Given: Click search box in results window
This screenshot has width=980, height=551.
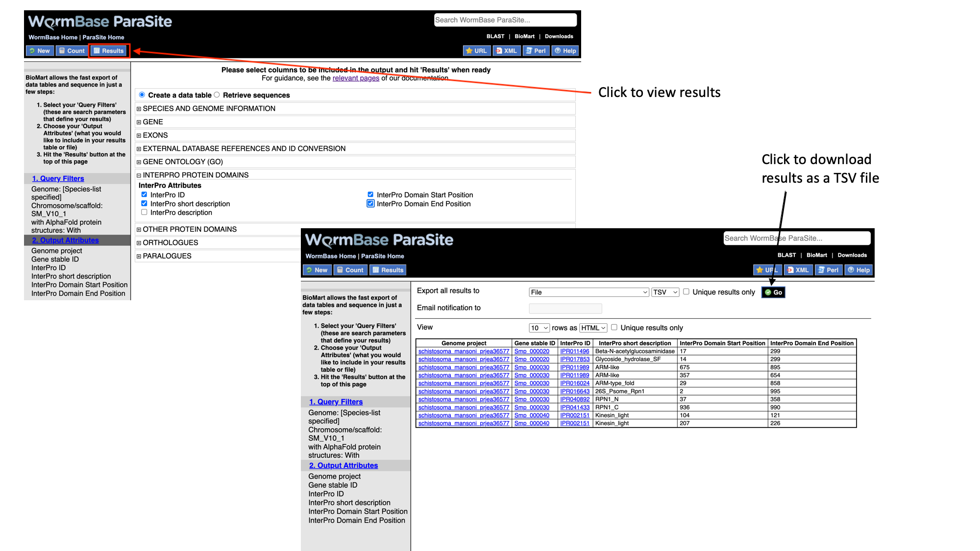Looking at the screenshot, I should pyautogui.click(x=797, y=239).
